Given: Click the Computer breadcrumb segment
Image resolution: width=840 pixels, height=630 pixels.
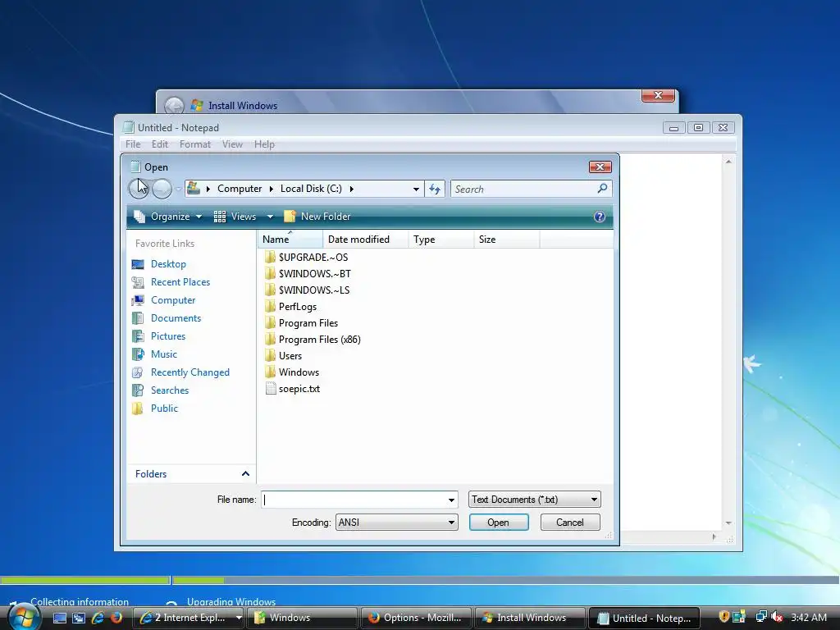Looking at the screenshot, I should (240, 189).
